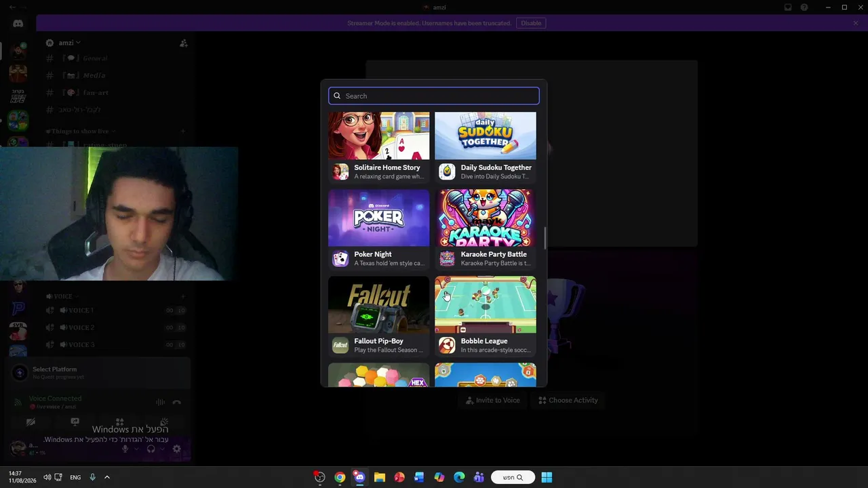Open File Explorer from the taskbar
Image resolution: width=868 pixels, height=488 pixels.
point(379,477)
